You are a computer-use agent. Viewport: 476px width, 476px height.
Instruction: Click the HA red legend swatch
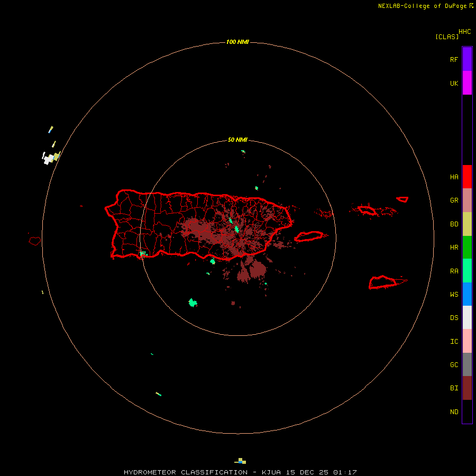click(467, 177)
